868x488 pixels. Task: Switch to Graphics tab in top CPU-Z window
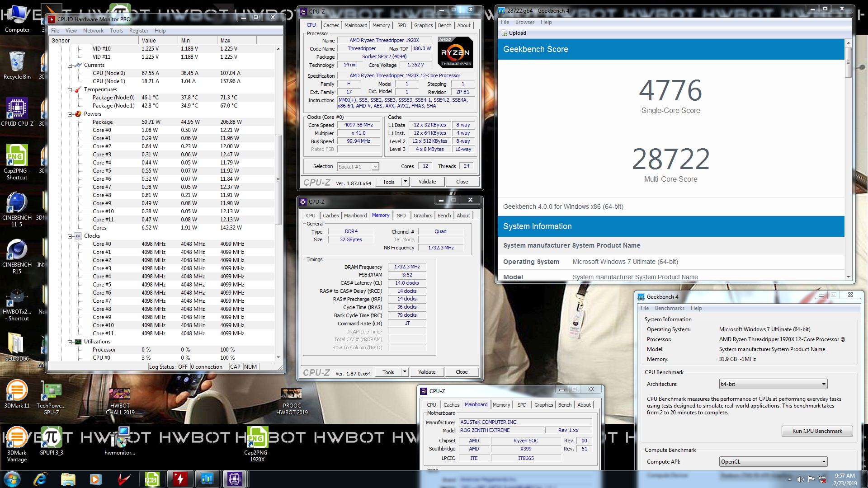click(424, 25)
